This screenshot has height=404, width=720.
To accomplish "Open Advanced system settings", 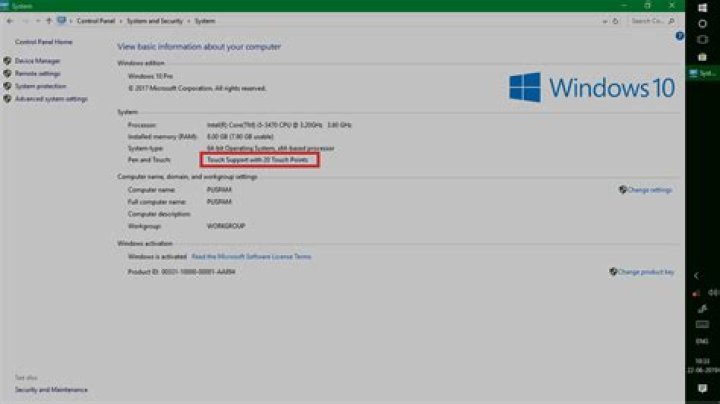I will click(51, 99).
